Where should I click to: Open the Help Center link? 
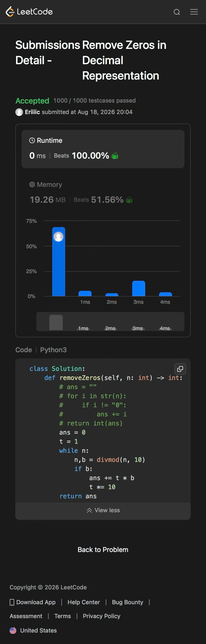click(x=84, y=602)
